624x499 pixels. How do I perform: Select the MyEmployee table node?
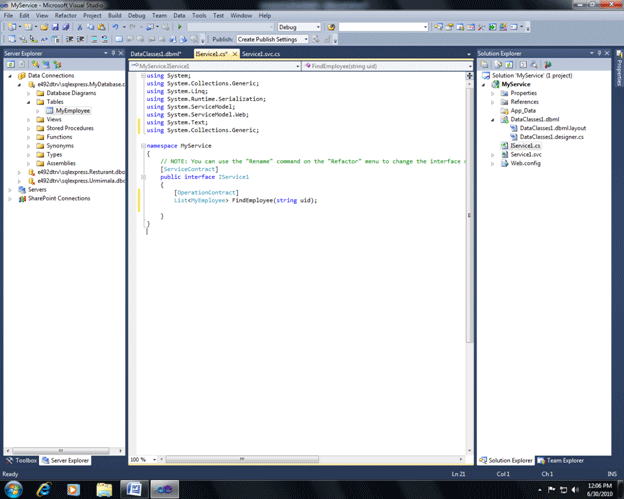coord(74,110)
